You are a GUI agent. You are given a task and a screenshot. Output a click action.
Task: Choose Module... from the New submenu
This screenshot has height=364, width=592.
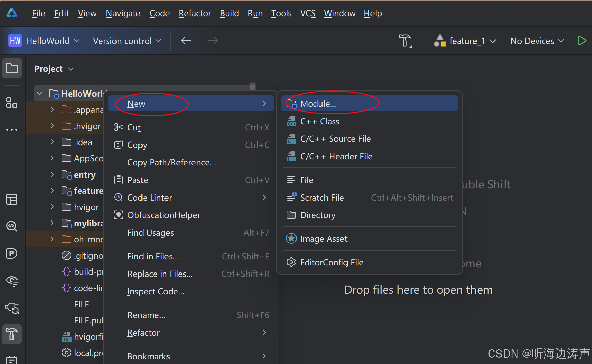pos(369,104)
